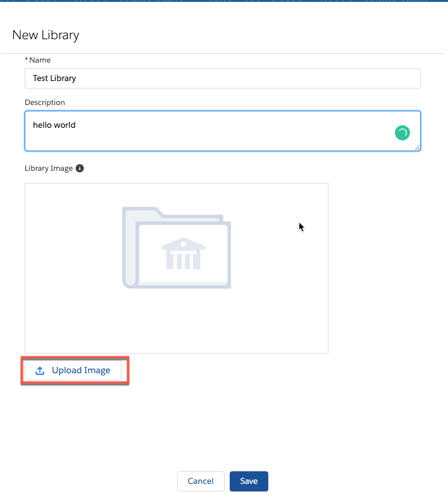Viewport: 448px width, 501px height.
Task: Click the "Test Library" text in the Name field
Action: click(54, 78)
